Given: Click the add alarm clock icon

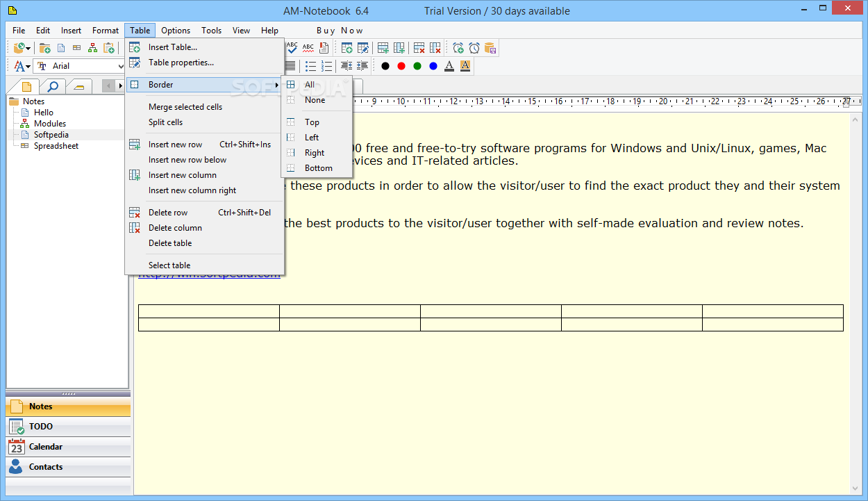Looking at the screenshot, I should click(458, 48).
